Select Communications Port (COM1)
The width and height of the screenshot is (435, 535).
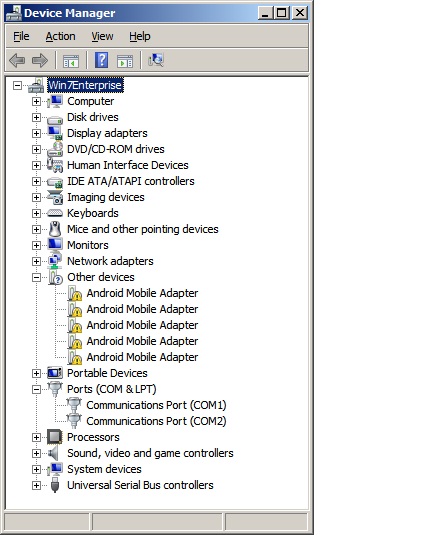[x=156, y=405]
